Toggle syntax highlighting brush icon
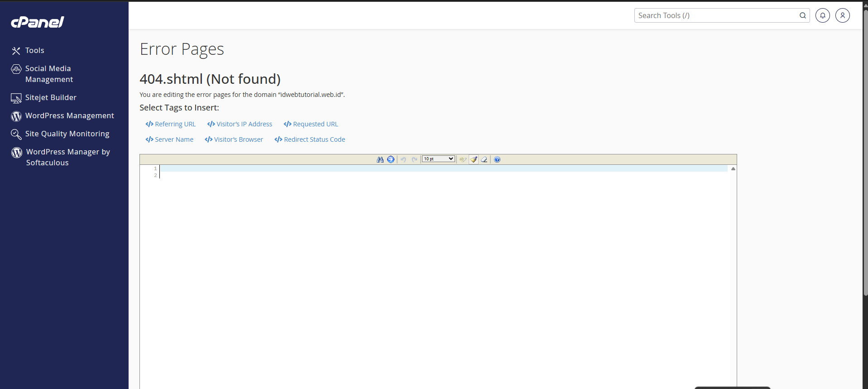Viewport: 868px width, 389px height. point(474,159)
